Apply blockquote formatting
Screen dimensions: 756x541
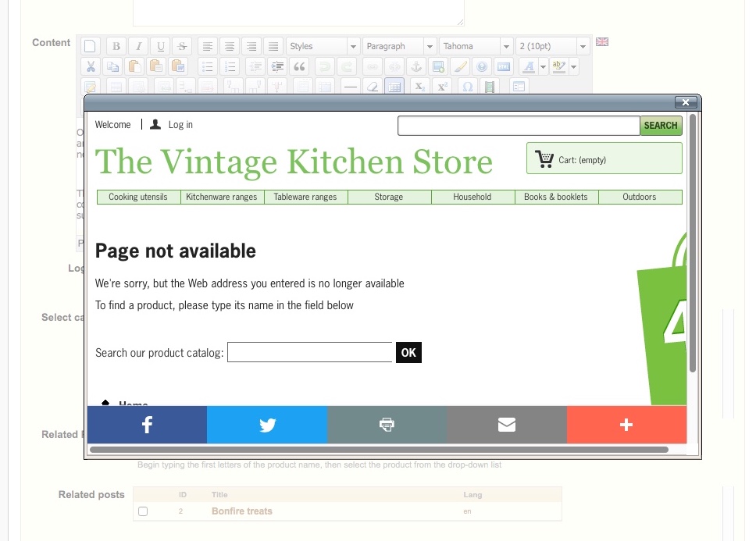299,66
